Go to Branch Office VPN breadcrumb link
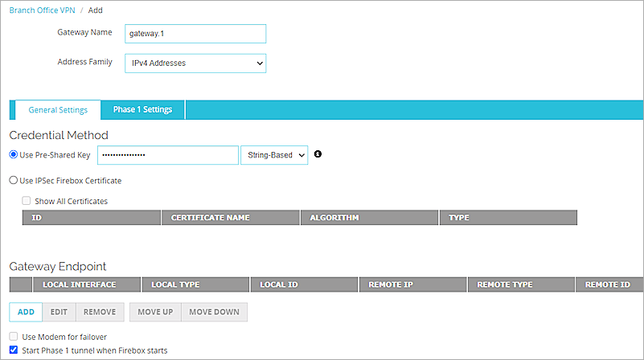 [40, 10]
